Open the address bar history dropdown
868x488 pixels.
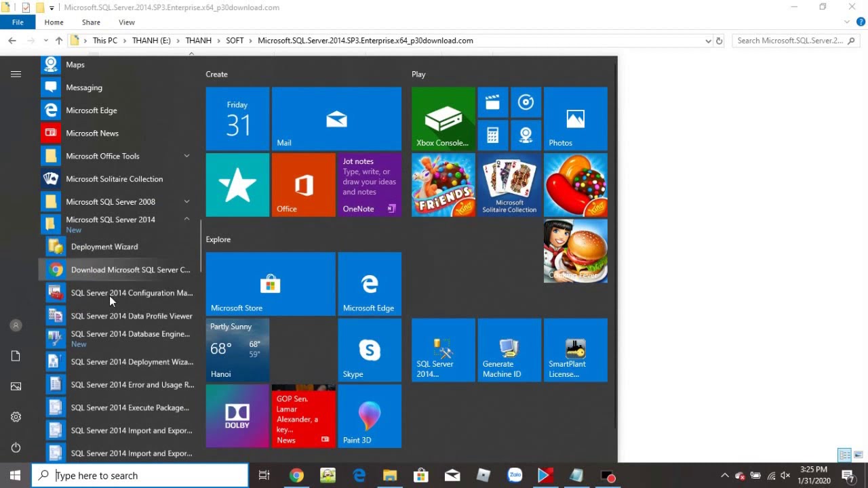(x=708, y=41)
